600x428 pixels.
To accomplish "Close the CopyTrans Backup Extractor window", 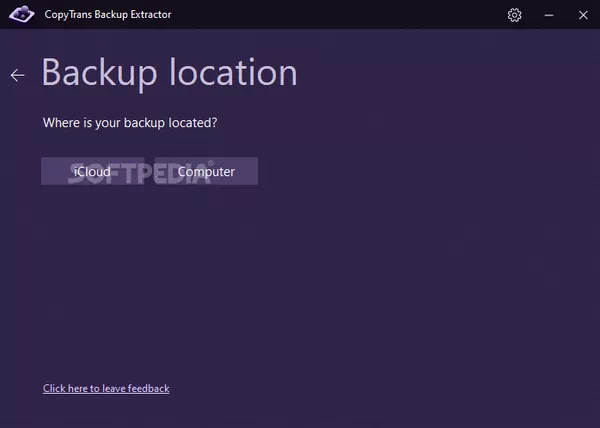I will pyautogui.click(x=583, y=15).
